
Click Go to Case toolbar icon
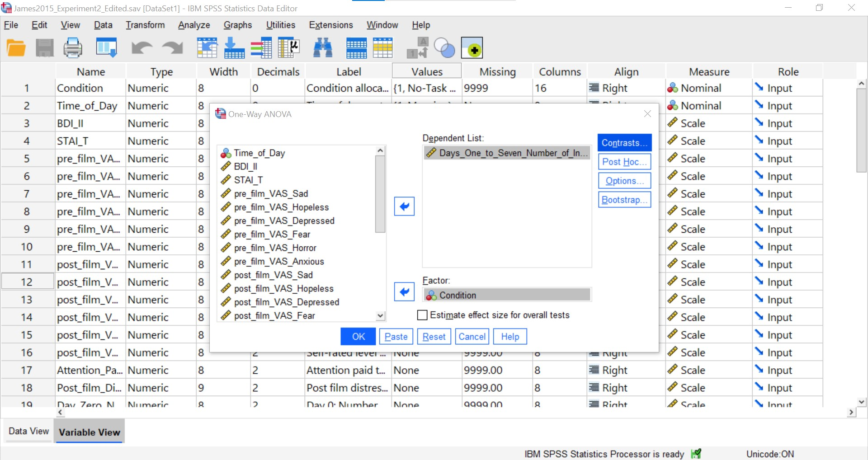(x=207, y=48)
